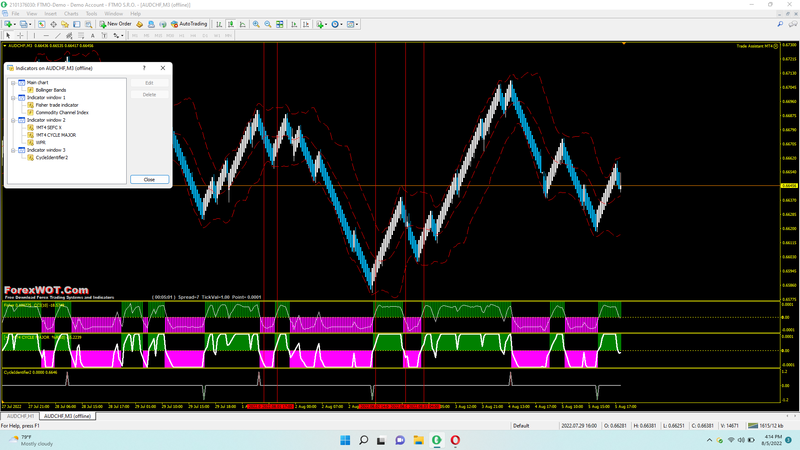Select the text label 'A' tool
Viewport: 800px width, 450px height.
tap(93, 35)
